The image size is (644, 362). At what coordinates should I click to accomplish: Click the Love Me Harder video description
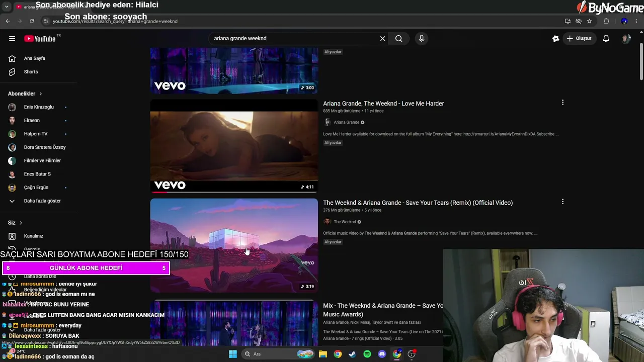(x=441, y=134)
